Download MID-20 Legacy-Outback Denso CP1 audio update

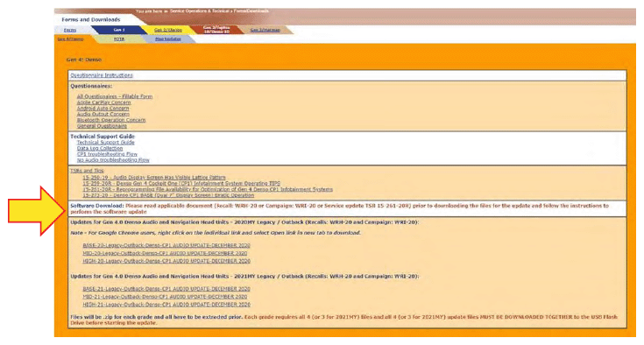coord(165,253)
